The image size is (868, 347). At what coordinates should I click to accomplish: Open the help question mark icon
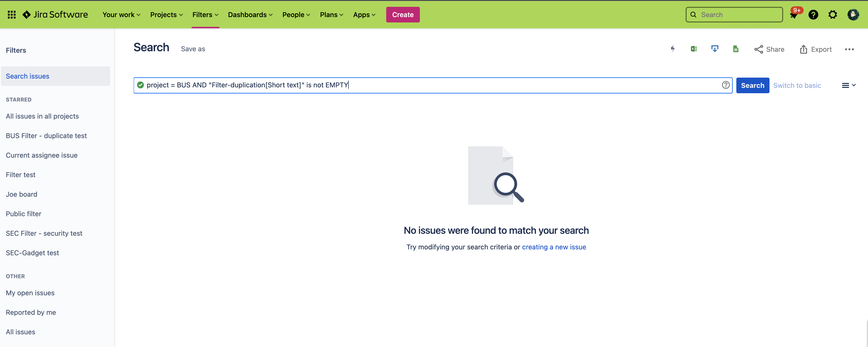[813, 15]
